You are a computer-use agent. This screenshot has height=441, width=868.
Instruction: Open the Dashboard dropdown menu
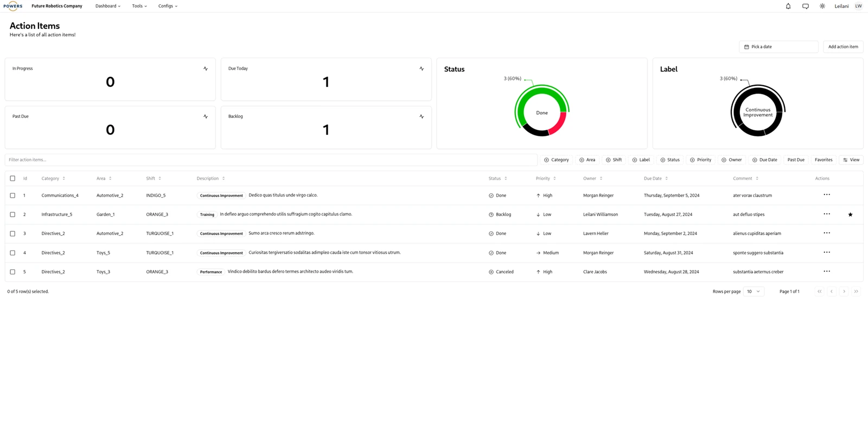coord(108,6)
